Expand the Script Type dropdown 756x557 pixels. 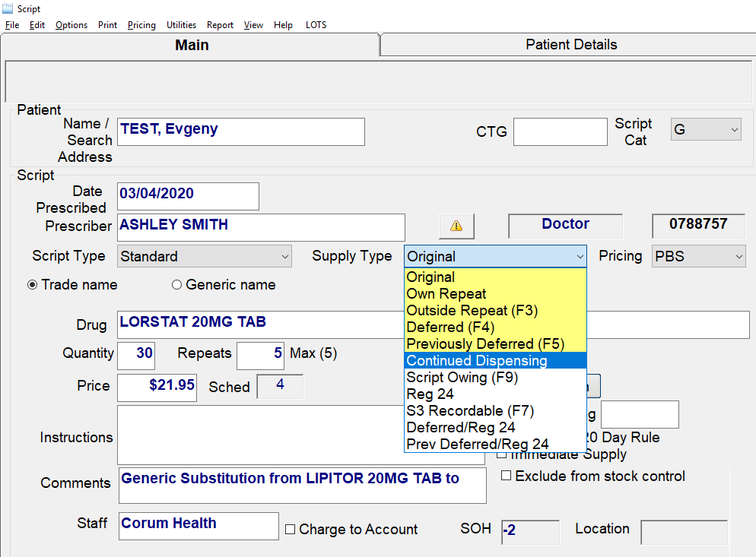click(x=284, y=257)
